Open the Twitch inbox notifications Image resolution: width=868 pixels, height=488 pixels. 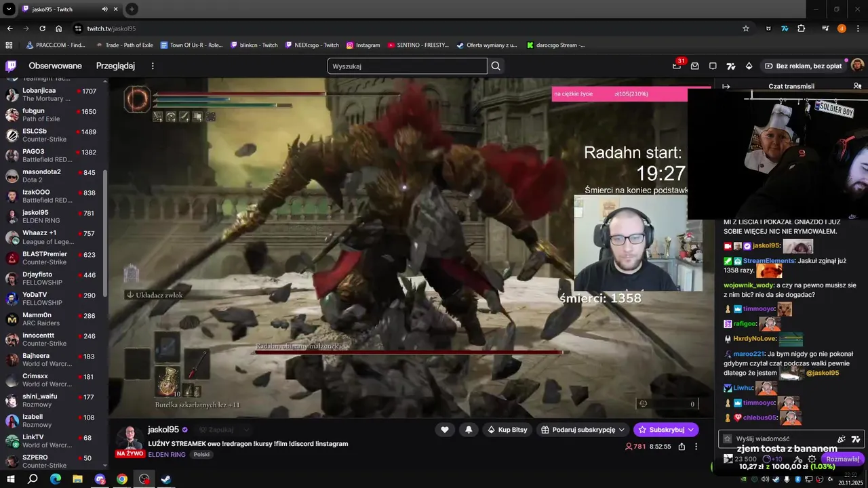pyautogui.click(x=695, y=66)
